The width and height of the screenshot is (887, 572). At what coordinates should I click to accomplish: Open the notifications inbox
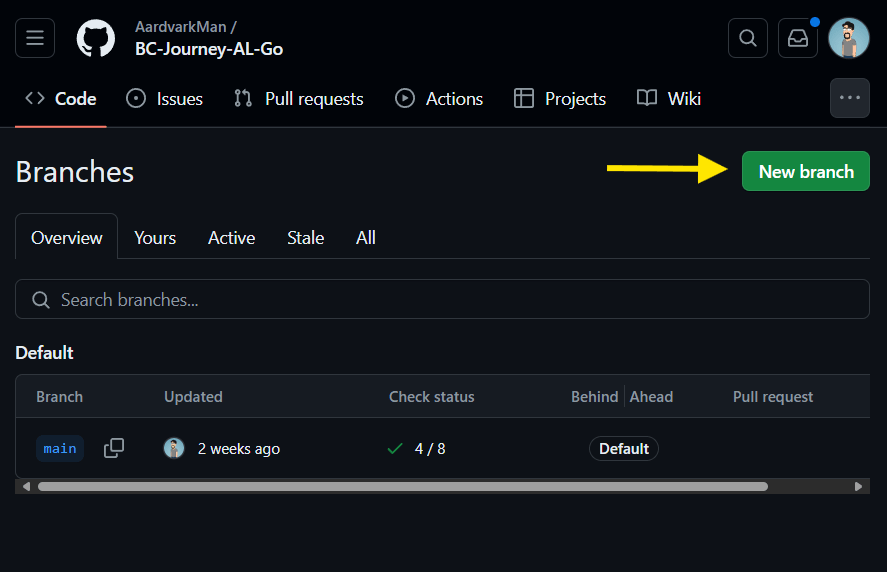pos(798,38)
